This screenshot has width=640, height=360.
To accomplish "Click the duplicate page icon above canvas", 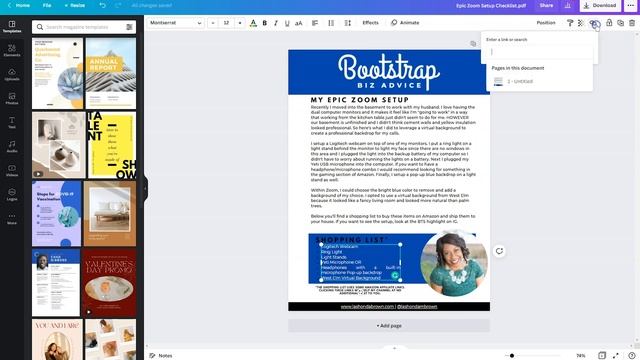I will click(473, 43).
